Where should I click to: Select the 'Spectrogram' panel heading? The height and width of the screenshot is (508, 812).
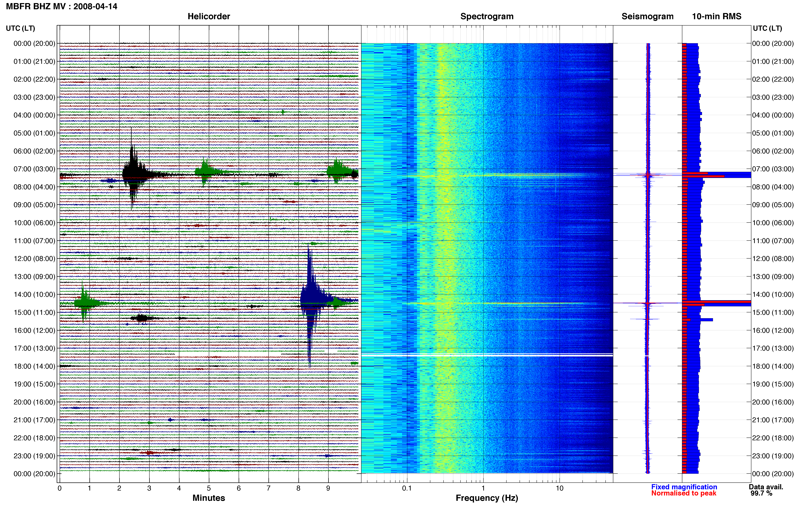(x=487, y=16)
